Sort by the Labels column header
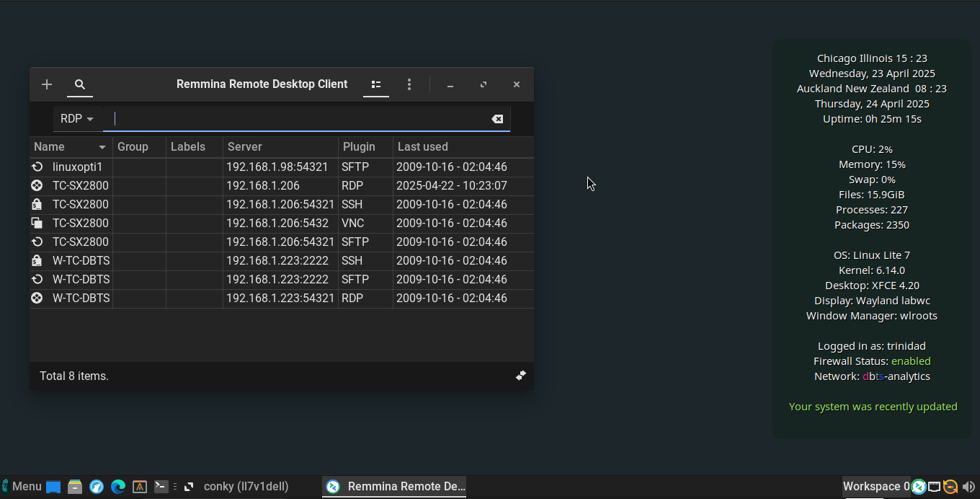 (x=195, y=146)
